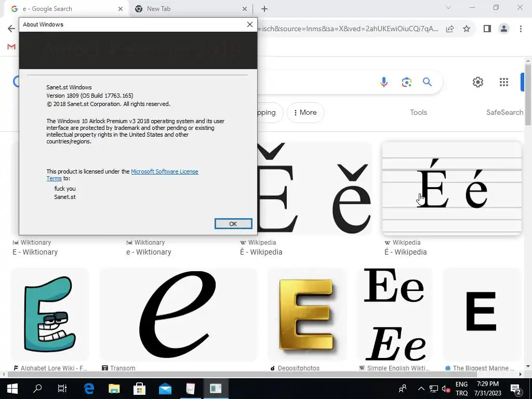This screenshot has height=399, width=532.
Task: Select the e - Google Search tab
Action: coord(47,9)
